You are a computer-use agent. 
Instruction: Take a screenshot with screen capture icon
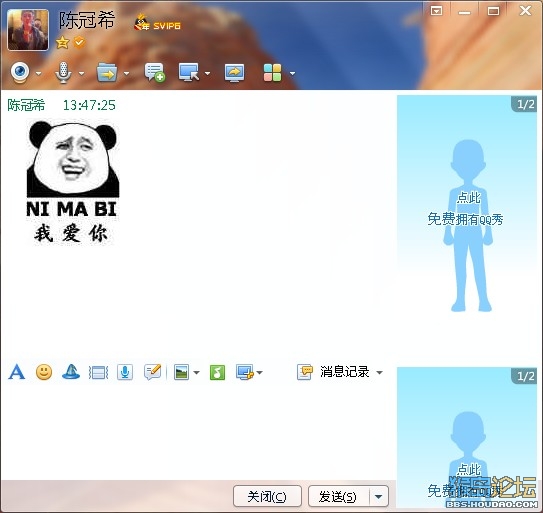(x=245, y=372)
